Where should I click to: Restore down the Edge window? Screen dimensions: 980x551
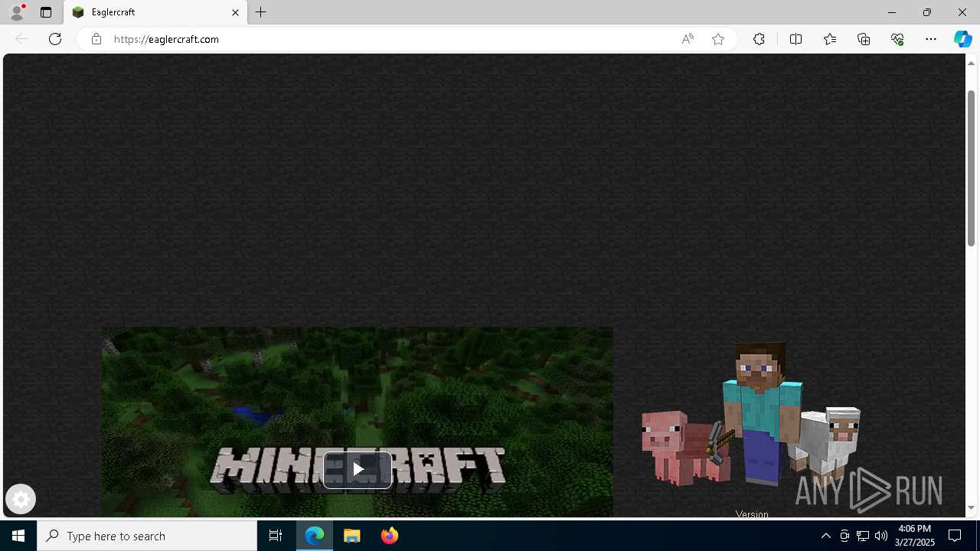point(927,12)
